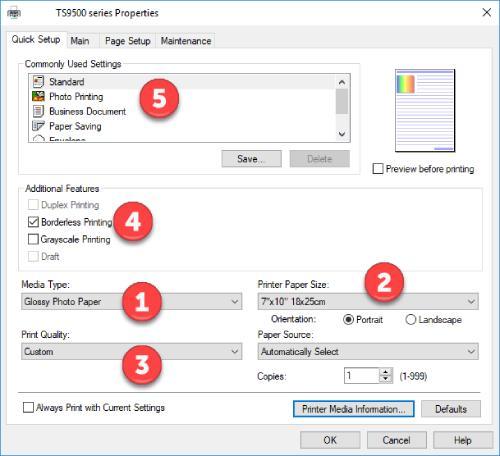Click the page layout preview thumbnail

[425, 110]
